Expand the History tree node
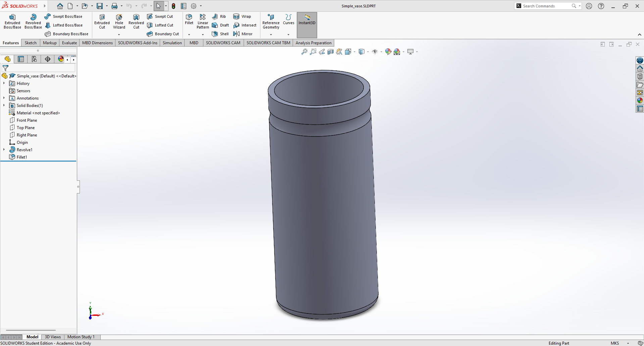The height and width of the screenshot is (346, 644). pyautogui.click(x=4, y=83)
